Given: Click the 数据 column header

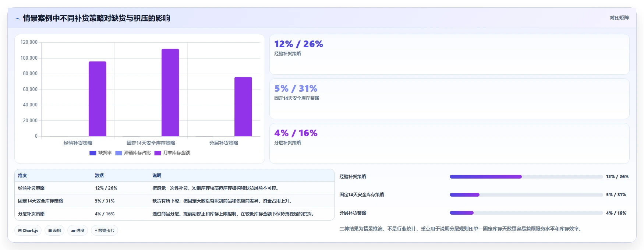Looking at the screenshot, I should point(99,176).
